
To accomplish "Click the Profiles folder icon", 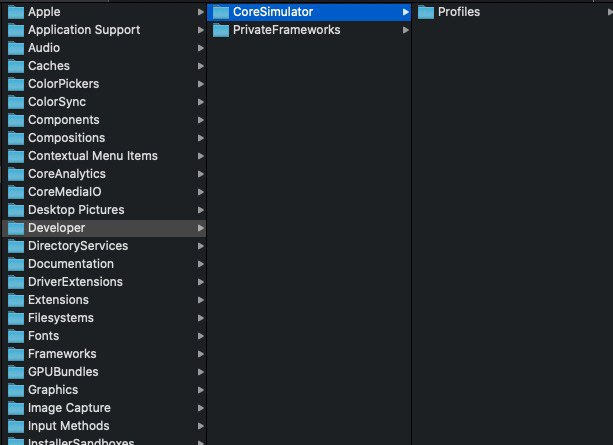I will click(x=426, y=12).
